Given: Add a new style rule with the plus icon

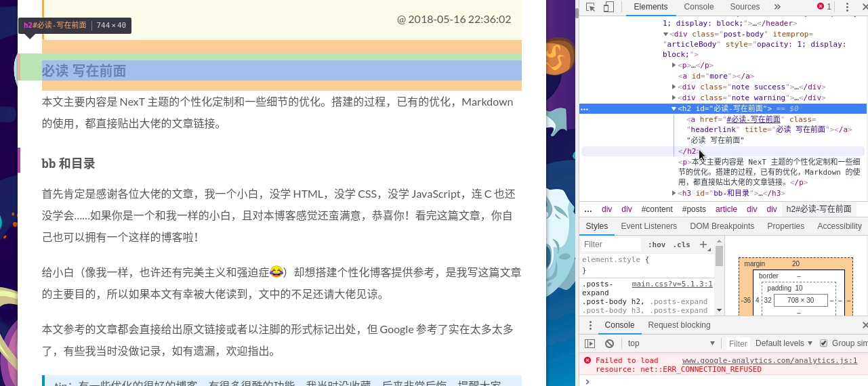Looking at the screenshot, I should point(703,244).
